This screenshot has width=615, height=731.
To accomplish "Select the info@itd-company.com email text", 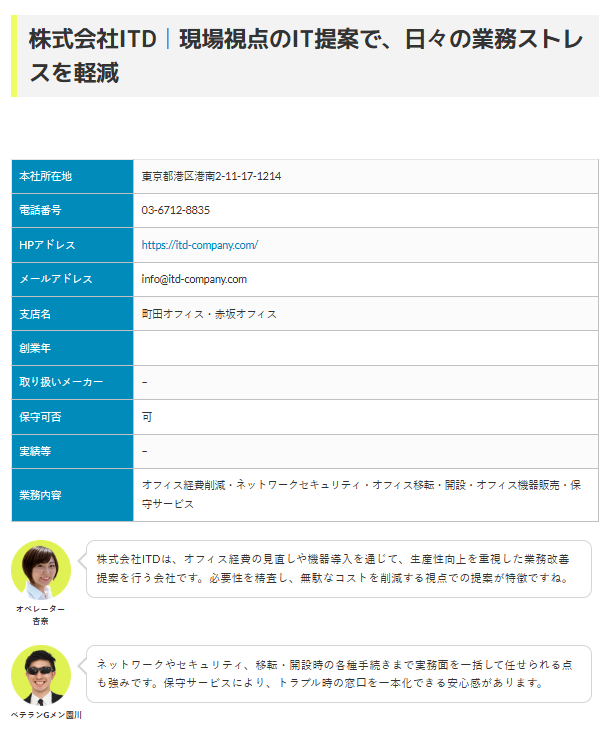I will [x=194, y=279].
